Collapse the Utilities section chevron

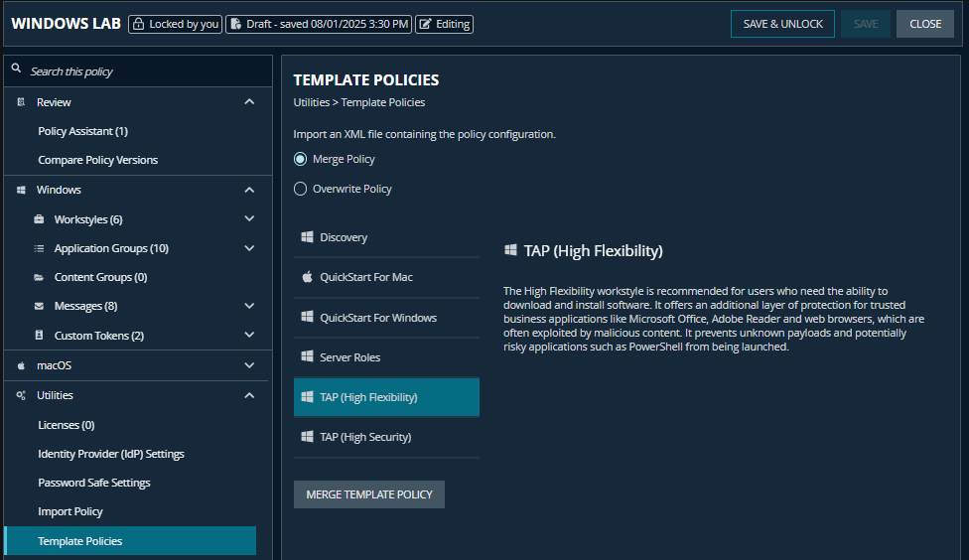coord(249,395)
